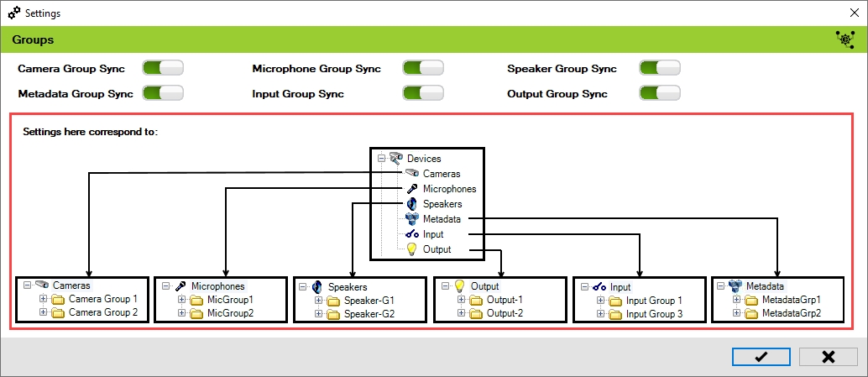Click the microphone icon in Devices tree
Screen dimensions: 868x377
click(x=411, y=189)
